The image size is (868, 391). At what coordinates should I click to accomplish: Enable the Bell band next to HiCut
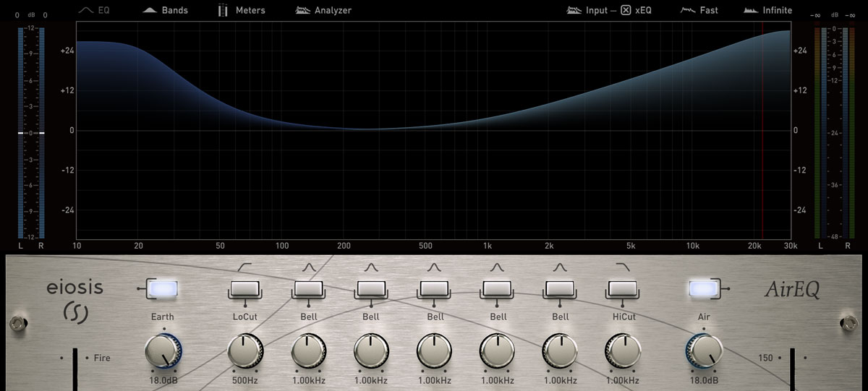point(559,290)
